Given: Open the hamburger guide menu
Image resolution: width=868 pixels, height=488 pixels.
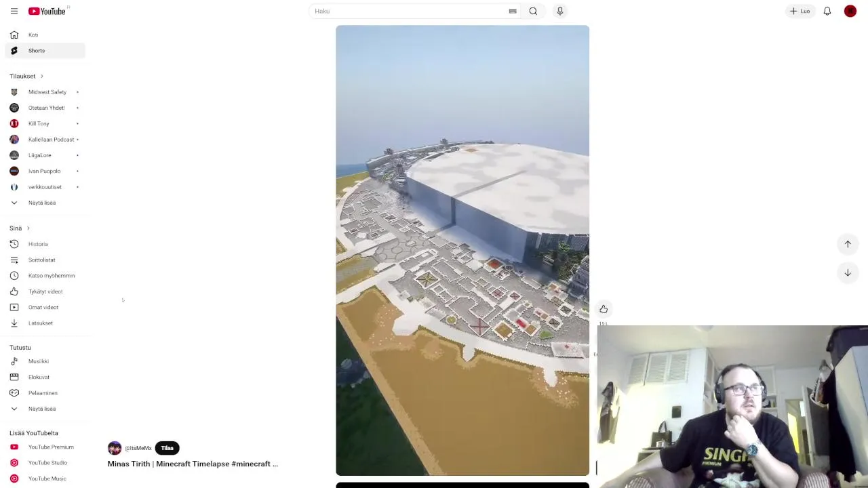Looking at the screenshot, I should 14,11.
